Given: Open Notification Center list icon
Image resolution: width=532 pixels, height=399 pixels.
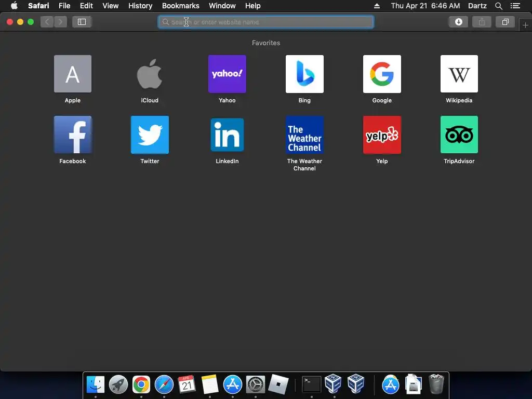Looking at the screenshot, I should coord(515,6).
